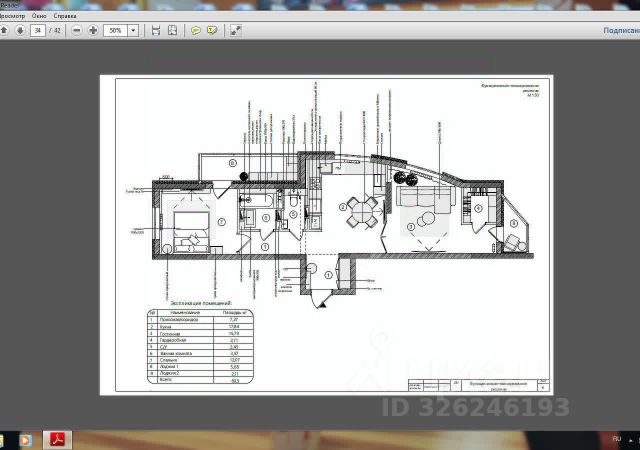Click the Экспликация помещений heading on the page
640x450 pixels.
[x=201, y=303]
